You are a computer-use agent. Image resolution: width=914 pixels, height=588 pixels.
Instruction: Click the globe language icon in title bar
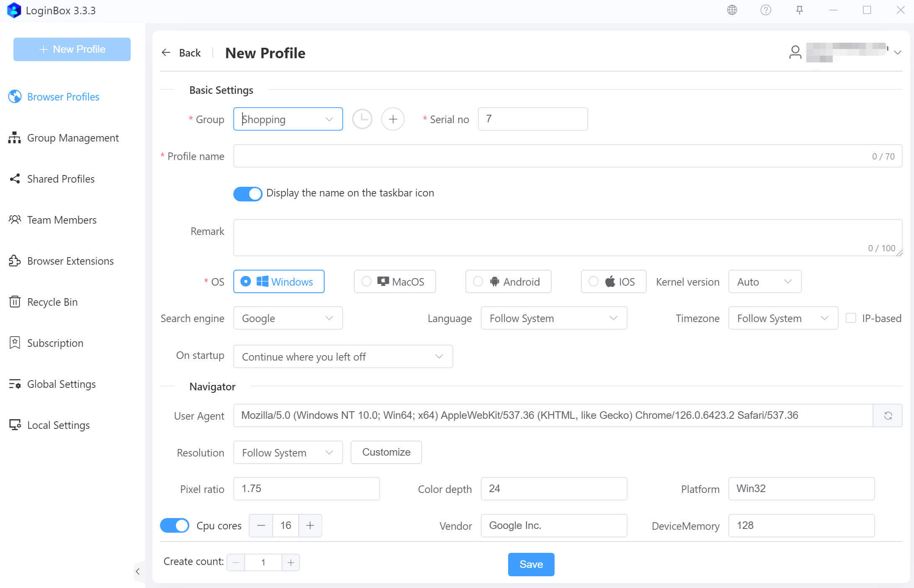pos(732,10)
